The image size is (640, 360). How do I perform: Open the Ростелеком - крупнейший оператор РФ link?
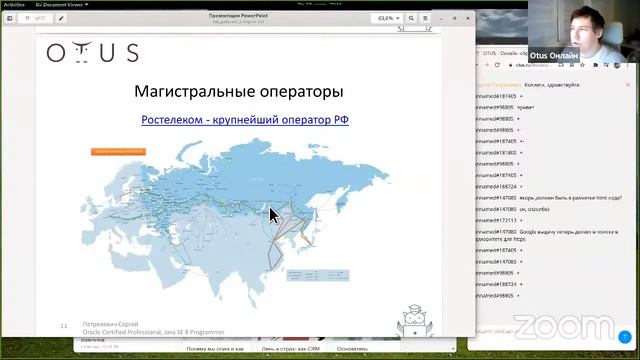coord(245,120)
